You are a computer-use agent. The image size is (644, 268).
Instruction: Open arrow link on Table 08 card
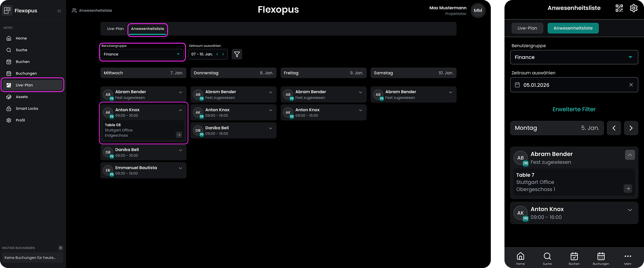[x=179, y=135]
